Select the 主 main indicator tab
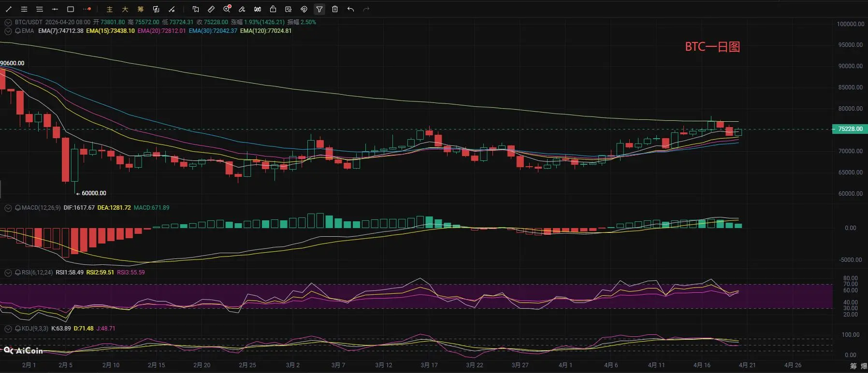This screenshot has width=868, height=373. 110,9
